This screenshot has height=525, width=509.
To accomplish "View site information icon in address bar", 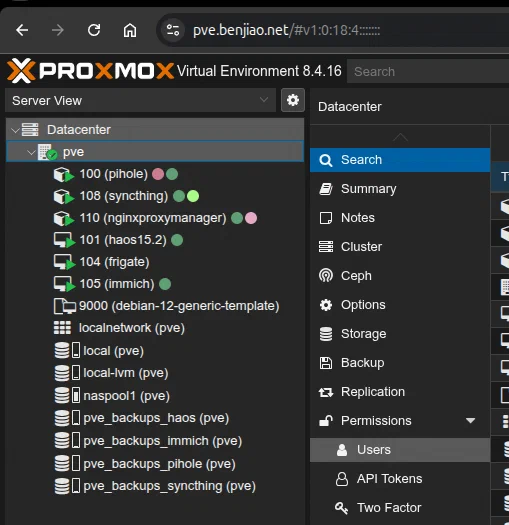I will point(173,30).
